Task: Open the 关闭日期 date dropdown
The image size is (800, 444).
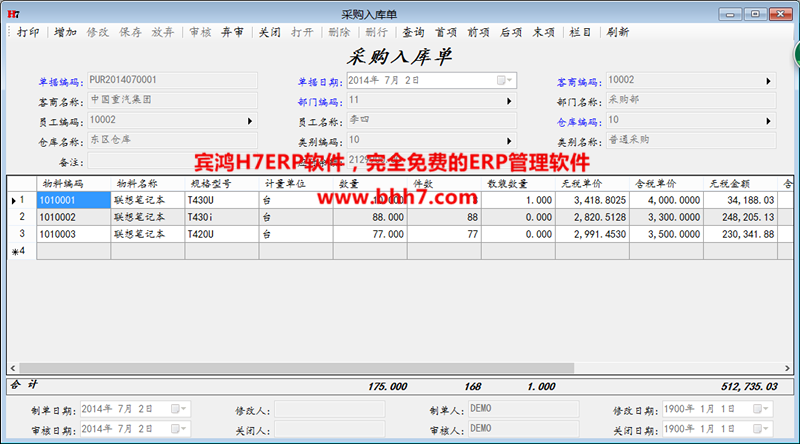Action: coord(761,429)
